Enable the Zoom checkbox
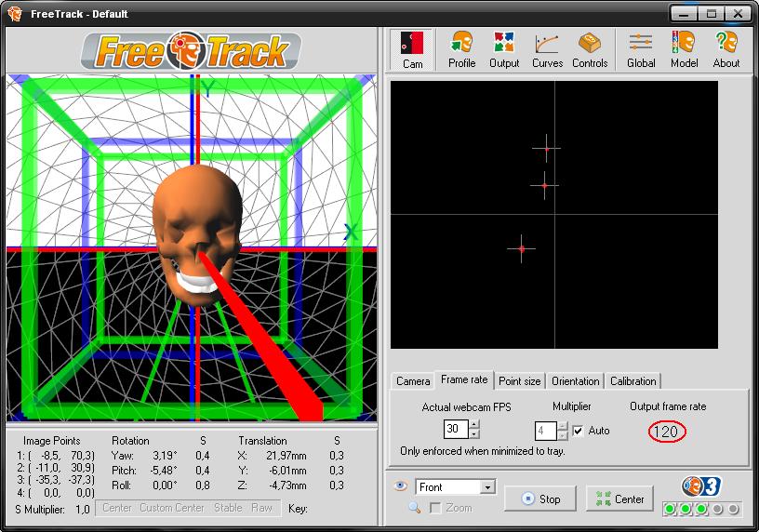The height and width of the screenshot is (532, 759). point(435,508)
